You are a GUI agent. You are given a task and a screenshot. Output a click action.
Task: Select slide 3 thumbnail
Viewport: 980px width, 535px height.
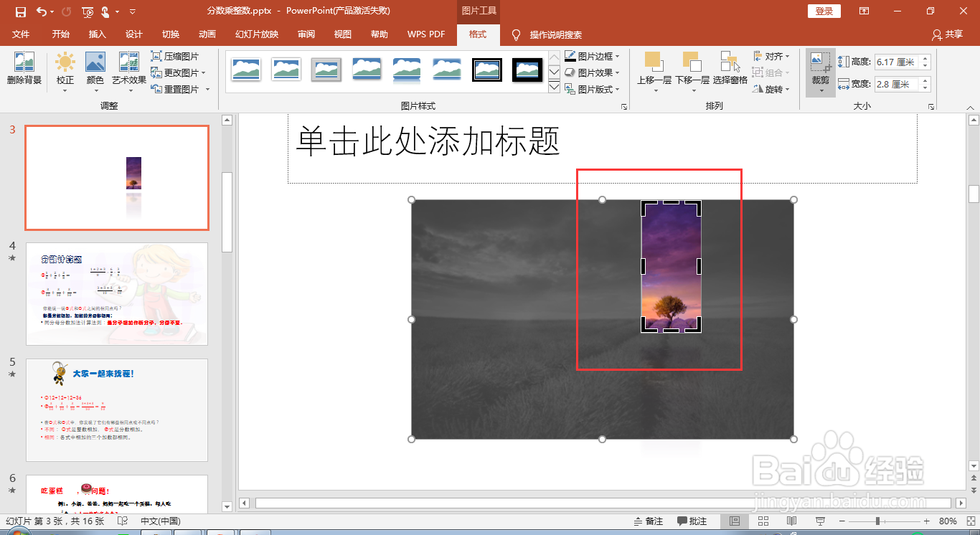click(117, 178)
